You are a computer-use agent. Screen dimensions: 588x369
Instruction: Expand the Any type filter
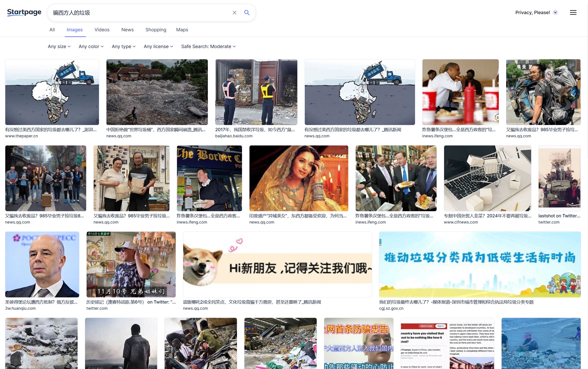(124, 46)
